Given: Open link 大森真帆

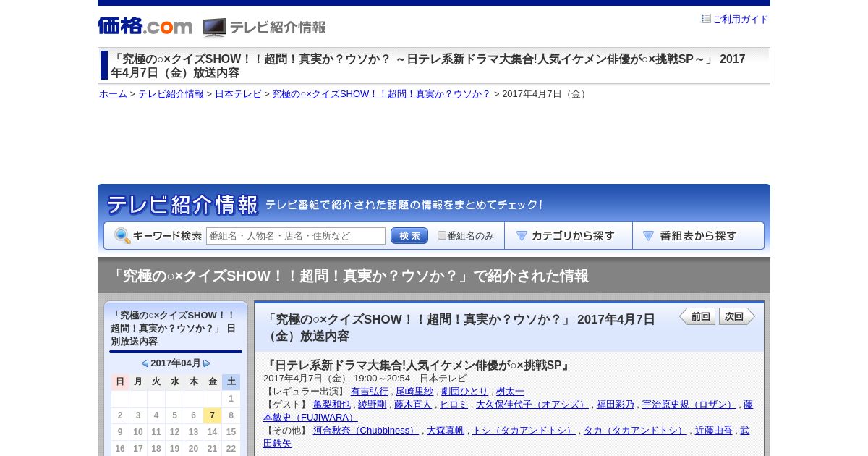Looking at the screenshot, I should coord(446,431).
